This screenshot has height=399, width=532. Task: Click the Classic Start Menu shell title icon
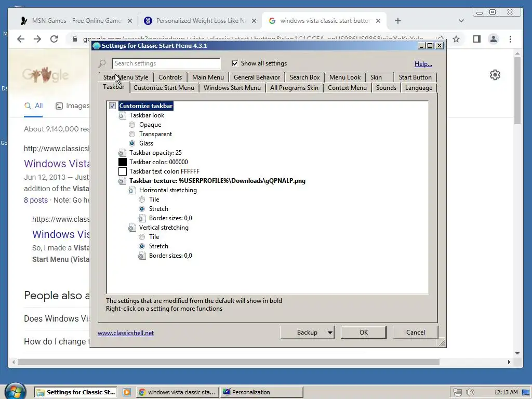point(97,46)
